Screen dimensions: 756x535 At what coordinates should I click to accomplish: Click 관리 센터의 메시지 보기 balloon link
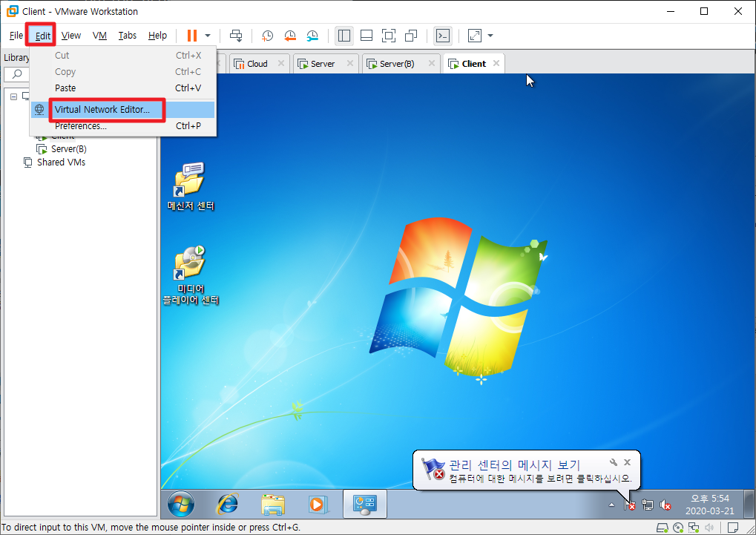coord(514,465)
